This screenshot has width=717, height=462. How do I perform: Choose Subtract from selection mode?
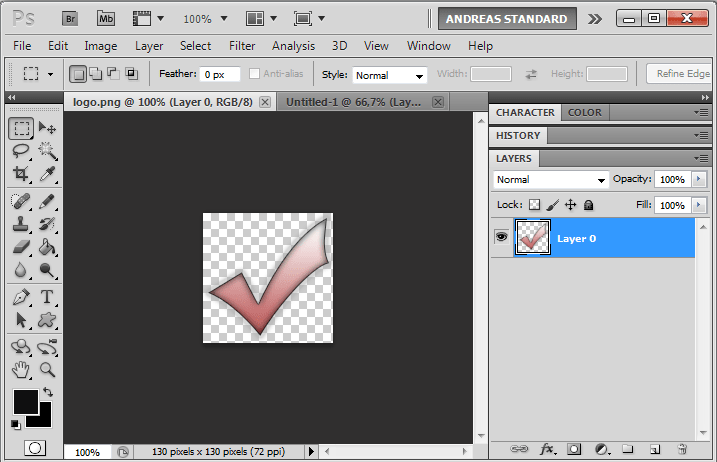point(113,74)
